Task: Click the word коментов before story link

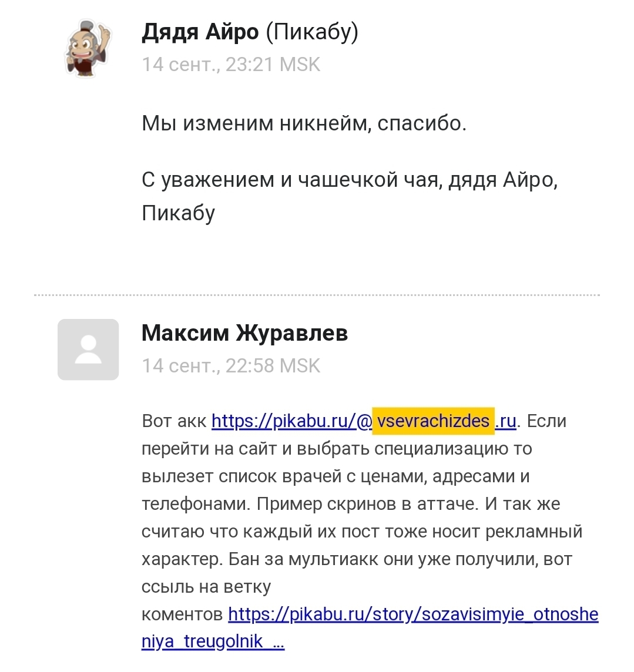Action: tap(182, 614)
